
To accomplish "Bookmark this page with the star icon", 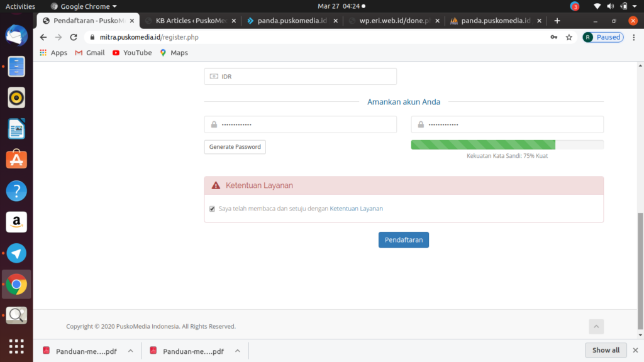I will [x=569, y=37].
